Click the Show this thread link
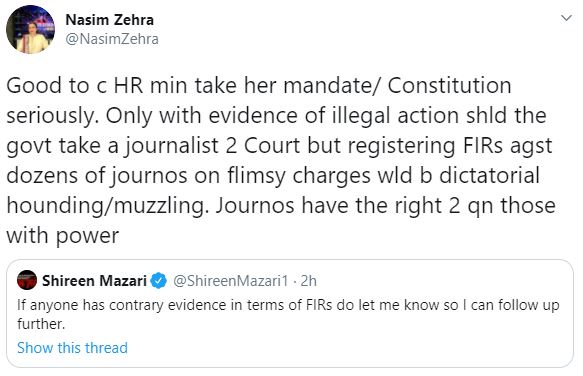The height and width of the screenshot is (376, 583). tap(73, 348)
